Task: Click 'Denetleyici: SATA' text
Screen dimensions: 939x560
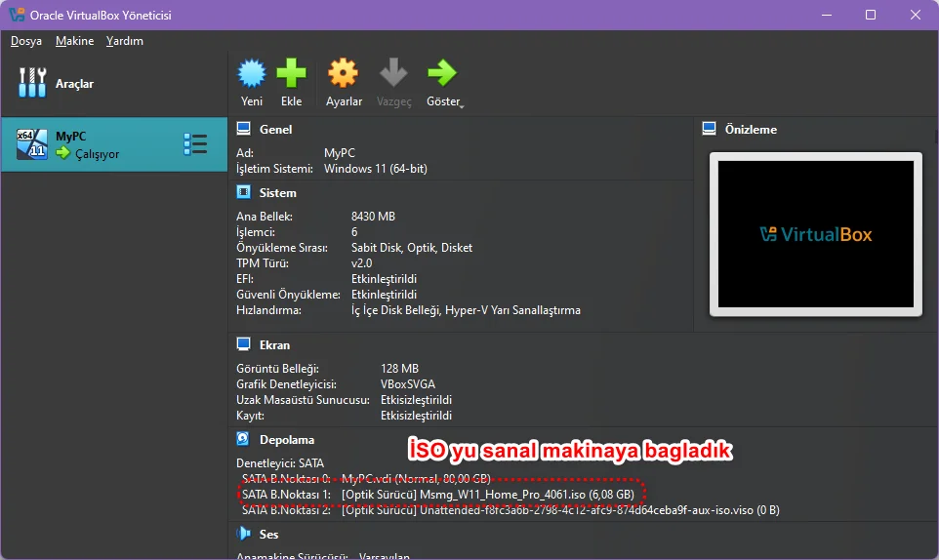Action: point(280,463)
